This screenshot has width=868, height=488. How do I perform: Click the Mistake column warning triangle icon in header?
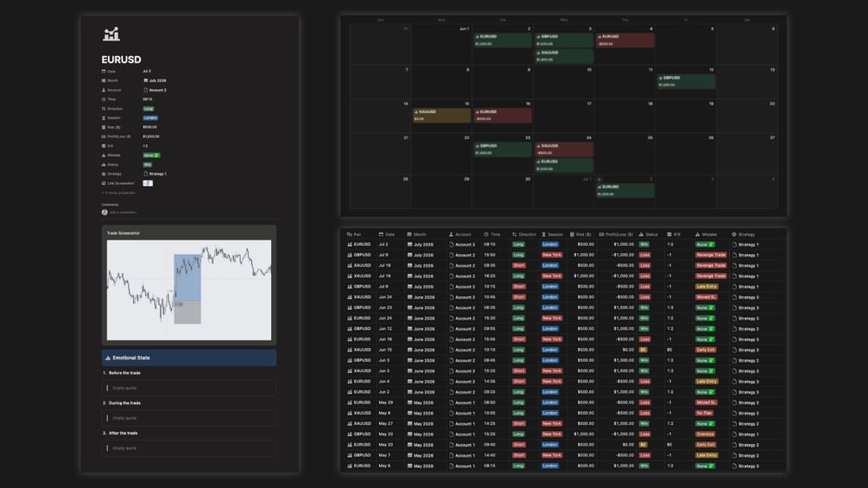pos(697,234)
